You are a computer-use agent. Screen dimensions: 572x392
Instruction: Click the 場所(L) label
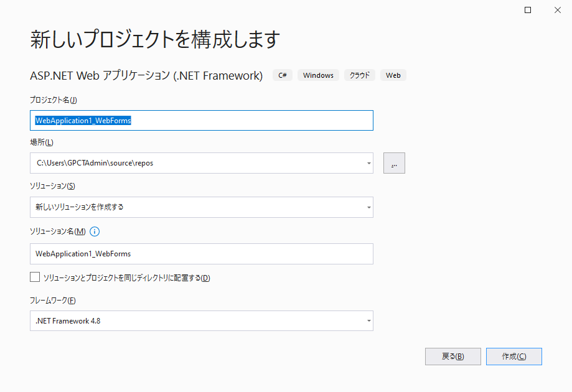tap(42, 142)
